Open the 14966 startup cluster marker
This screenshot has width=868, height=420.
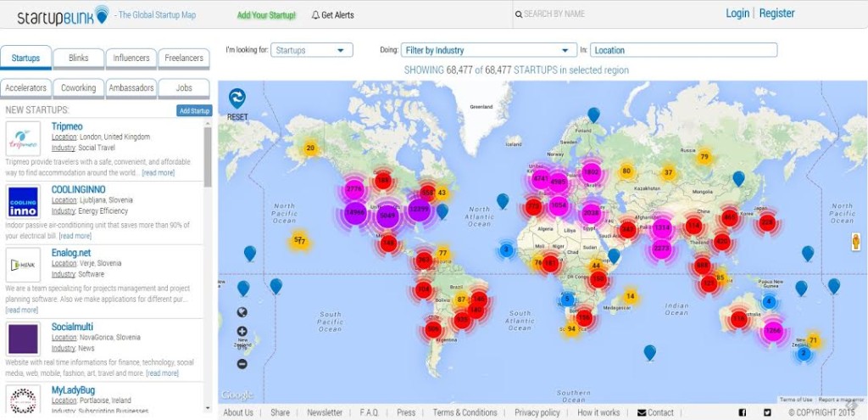[x=355, y=213]
